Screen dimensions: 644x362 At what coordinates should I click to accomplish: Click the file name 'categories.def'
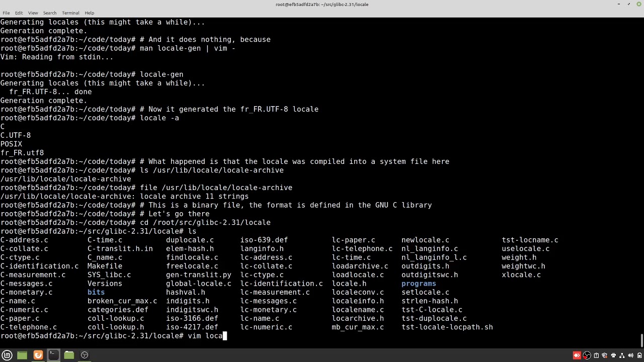click(x=118, y=310)
